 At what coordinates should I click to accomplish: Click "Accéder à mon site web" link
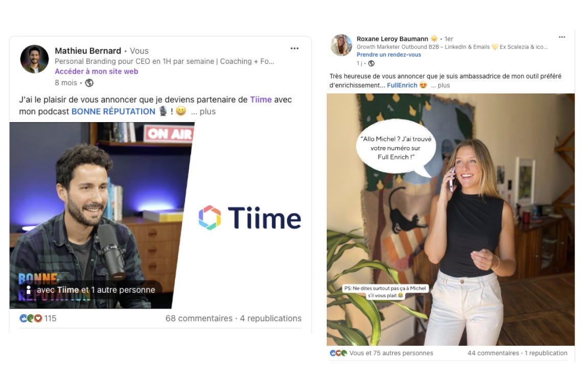96,71
